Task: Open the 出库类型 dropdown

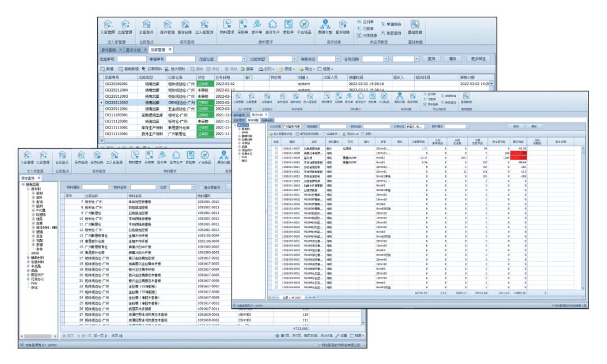Action: pyautogui.click(x=297, y=59)
